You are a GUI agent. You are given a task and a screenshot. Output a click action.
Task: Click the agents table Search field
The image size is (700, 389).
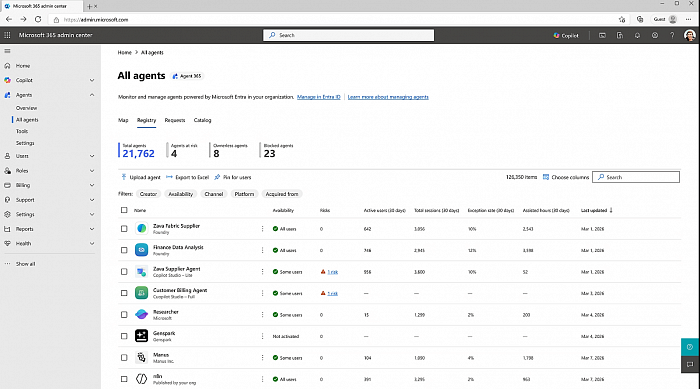pos(636,177)
